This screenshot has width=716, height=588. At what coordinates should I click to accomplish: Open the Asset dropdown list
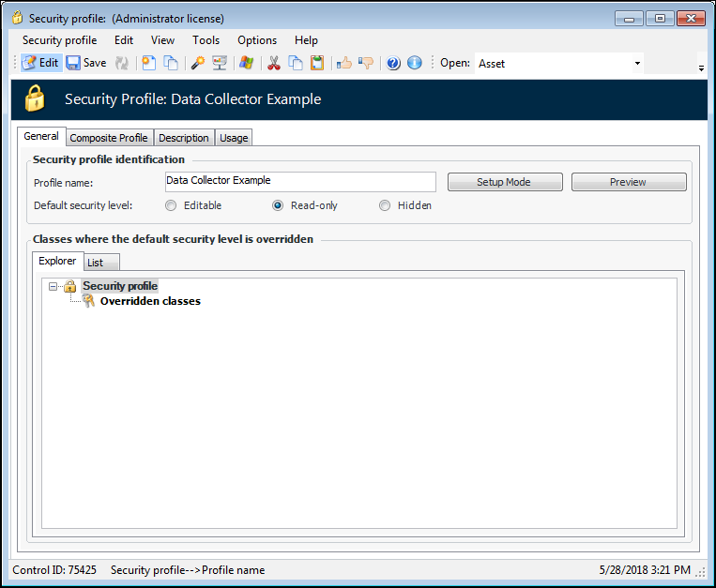click(x=637, y=64)
